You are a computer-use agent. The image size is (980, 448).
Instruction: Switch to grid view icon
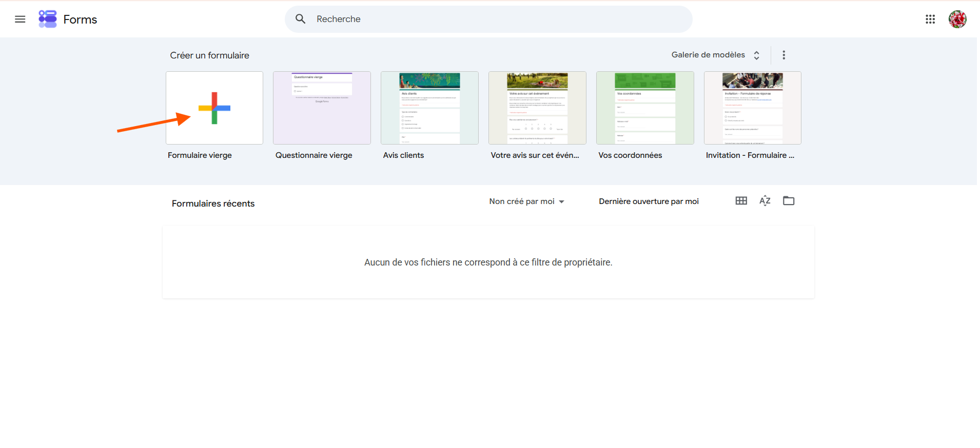(741, 201)
